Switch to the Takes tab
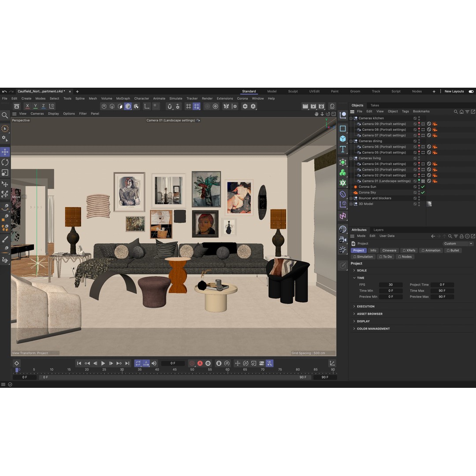Viewport: 476px width, 476px height. (x=375, y=105)
